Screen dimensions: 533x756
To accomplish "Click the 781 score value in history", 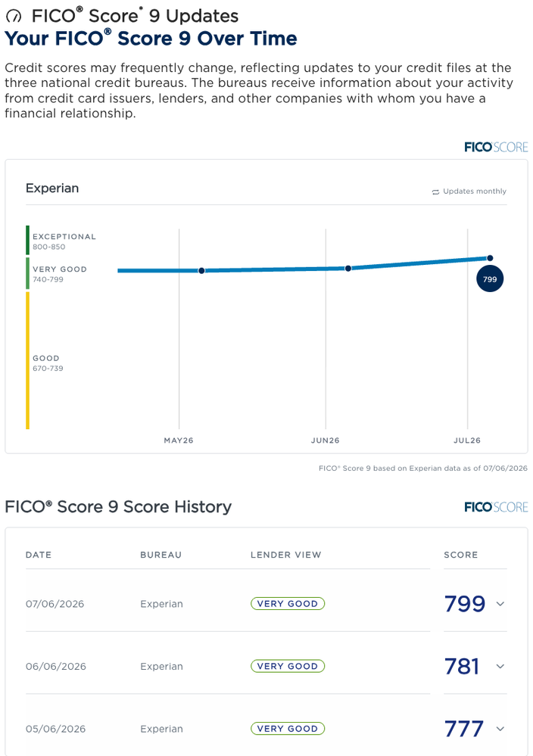I will click(x=462, y=666).
